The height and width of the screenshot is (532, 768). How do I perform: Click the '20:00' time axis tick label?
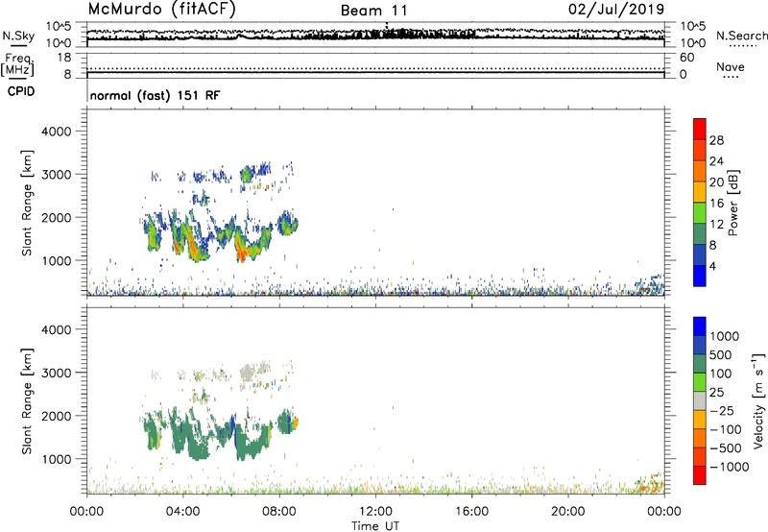click(568, 512)
